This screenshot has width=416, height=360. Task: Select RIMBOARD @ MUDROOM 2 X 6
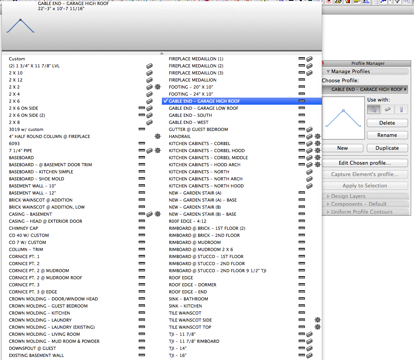click(201, 249)
